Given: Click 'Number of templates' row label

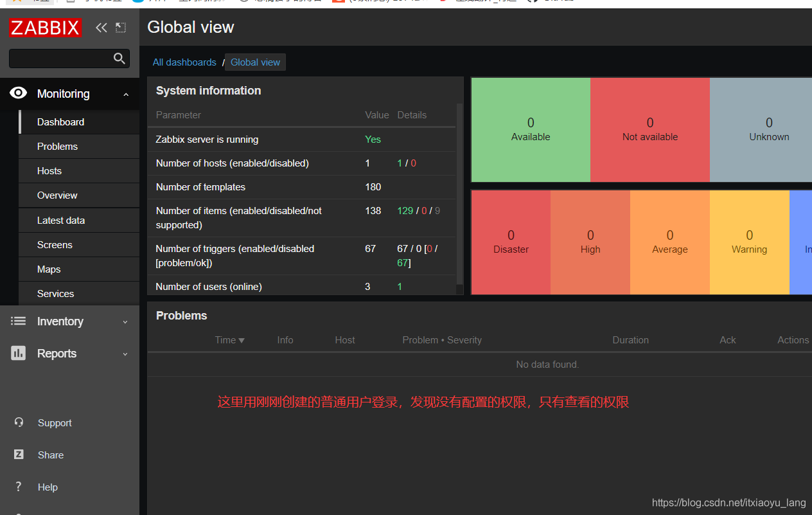Looking at the screenshot, I should coord(200,187).
